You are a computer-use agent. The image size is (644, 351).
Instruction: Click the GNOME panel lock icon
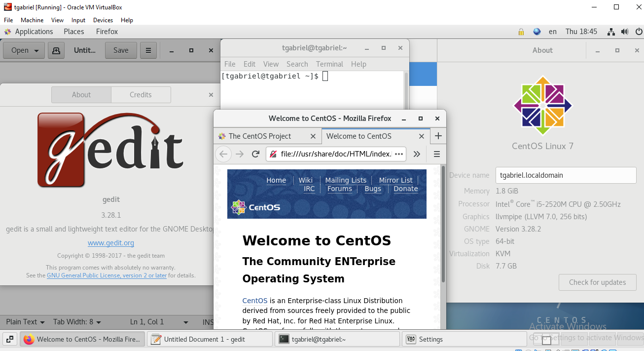(521, 32)
